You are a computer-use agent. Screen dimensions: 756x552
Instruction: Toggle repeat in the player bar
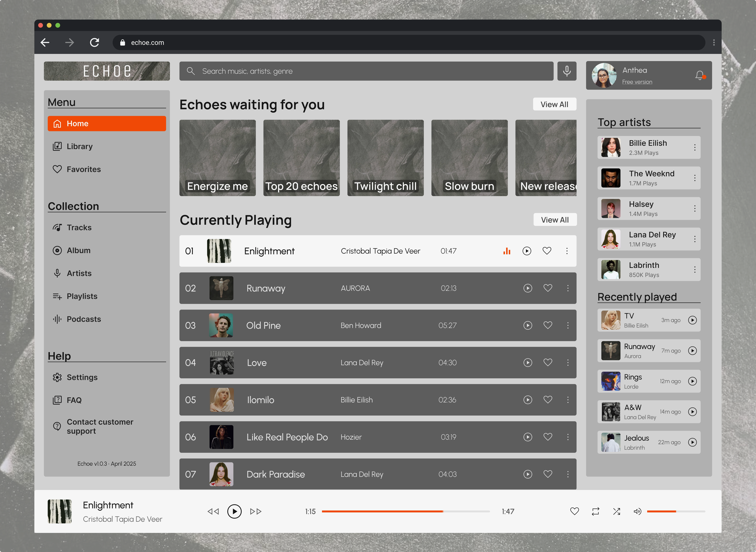(x=595, y=511)
